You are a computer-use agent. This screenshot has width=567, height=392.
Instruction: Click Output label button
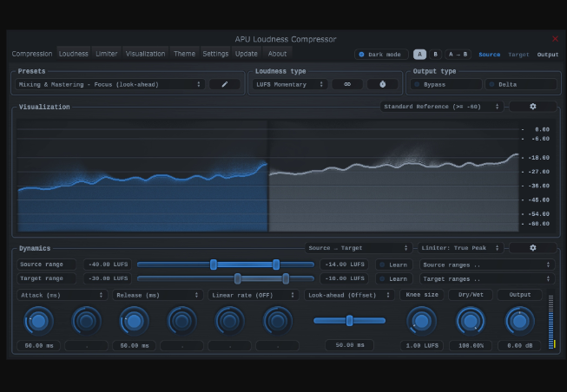click(519, 295)
